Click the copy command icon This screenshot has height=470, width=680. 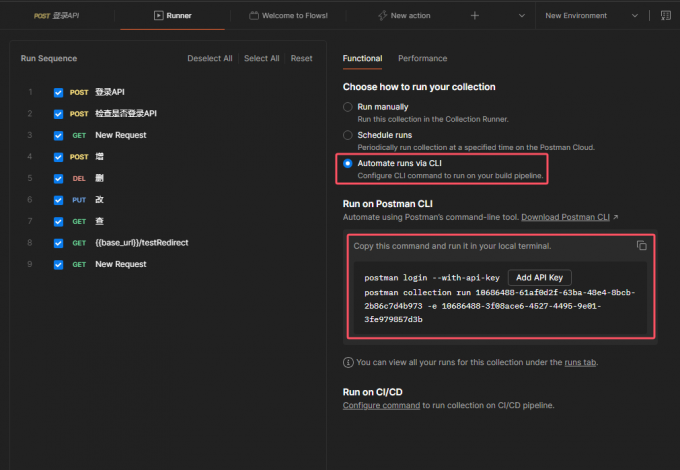pyautogui.click(x=641, y=245)
